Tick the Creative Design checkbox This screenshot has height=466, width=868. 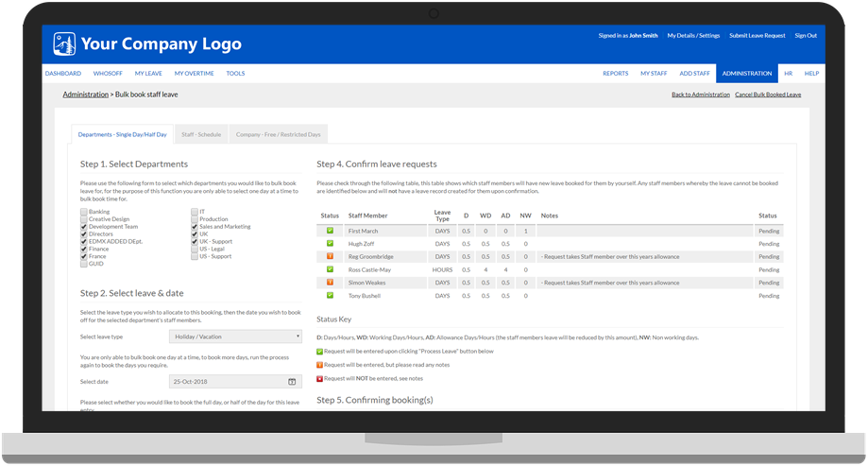(x=84, y=219)
